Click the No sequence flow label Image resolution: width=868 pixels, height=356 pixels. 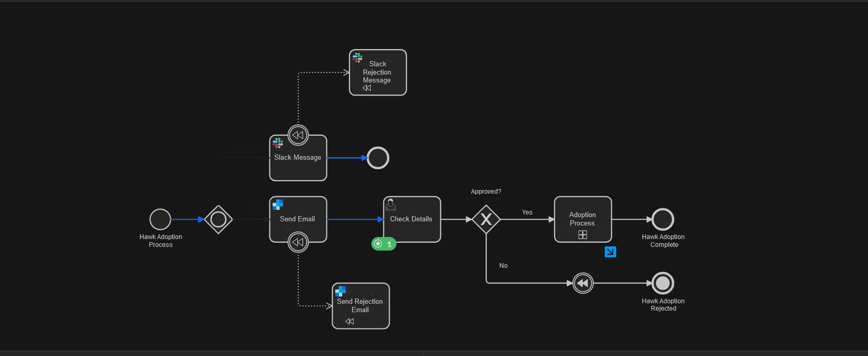(503, 266)
